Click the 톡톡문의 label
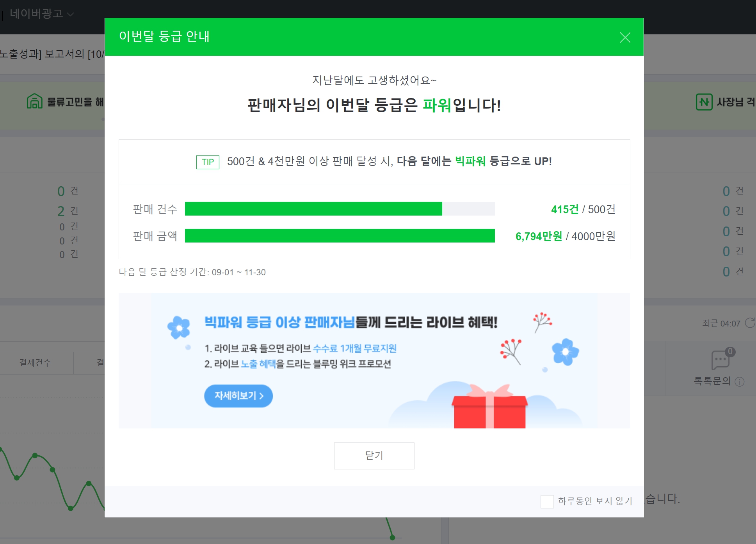Viewport: 756px width, 544px height. (712, 381)
